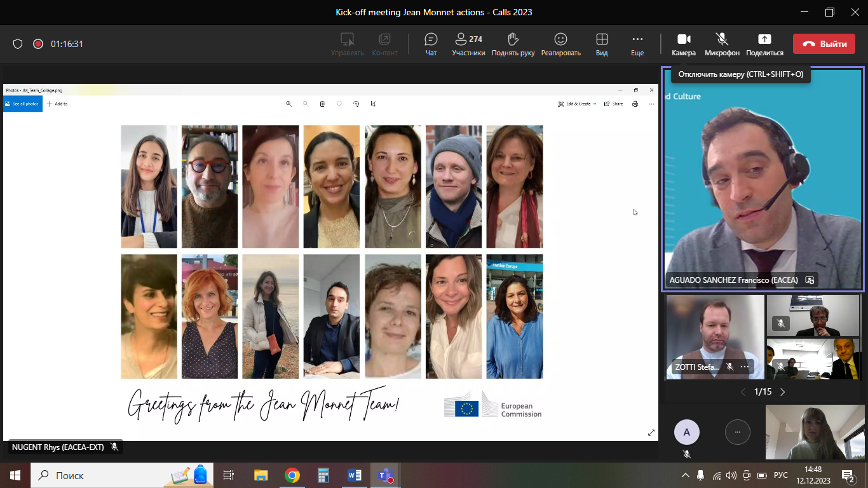Screen dimensions: 868x488
Task: Click Поделиться to share screen
Action: 764,44
